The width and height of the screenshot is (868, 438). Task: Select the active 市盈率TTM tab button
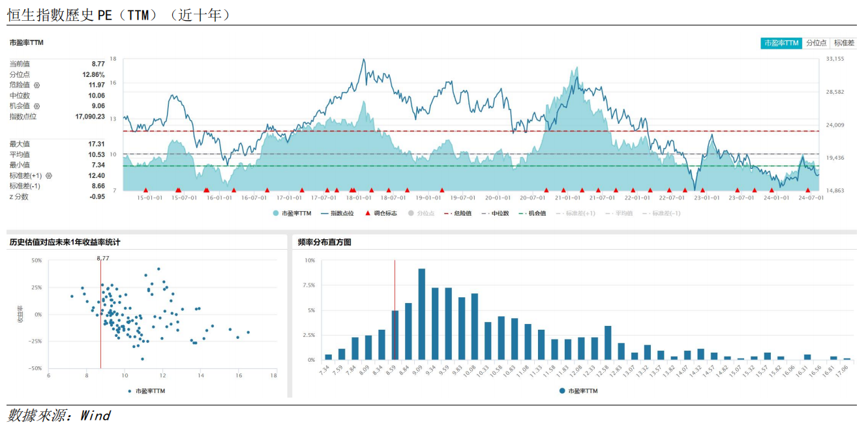781,43
